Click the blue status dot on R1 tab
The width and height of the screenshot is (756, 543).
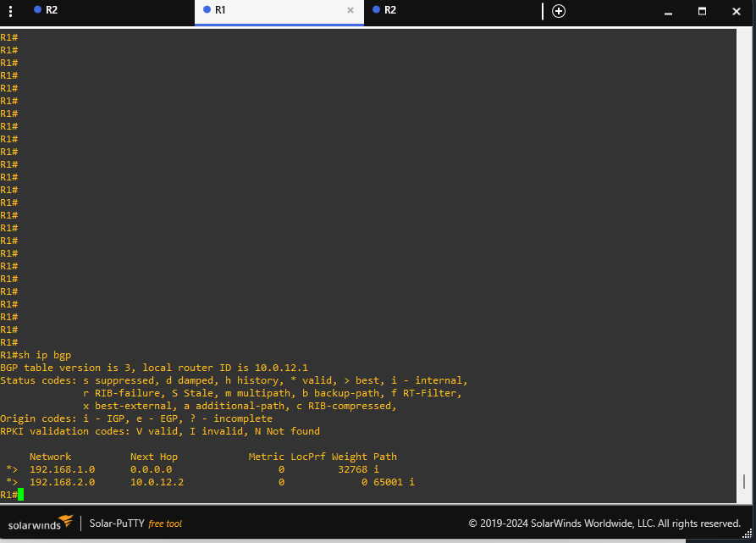click(x=207, y=9)
